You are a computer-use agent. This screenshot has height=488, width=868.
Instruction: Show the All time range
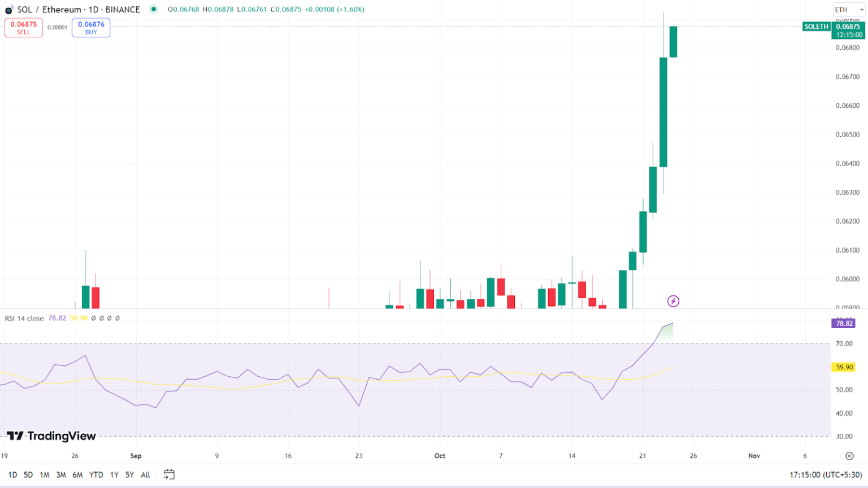145,475
